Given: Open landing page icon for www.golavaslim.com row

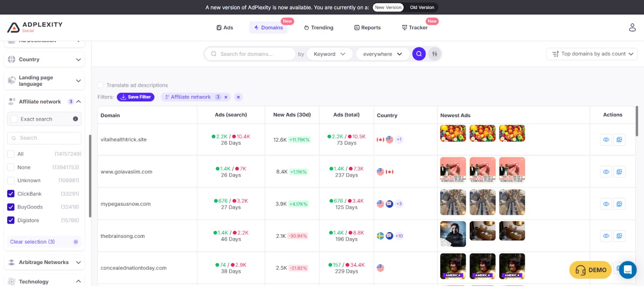Looking at the screenshot, I should click(619, 171).
